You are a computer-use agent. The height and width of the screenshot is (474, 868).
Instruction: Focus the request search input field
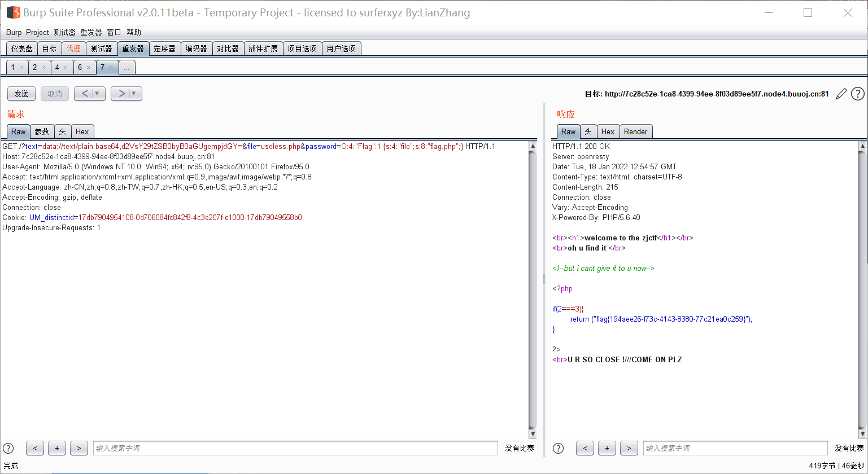[x=295, y=448]
